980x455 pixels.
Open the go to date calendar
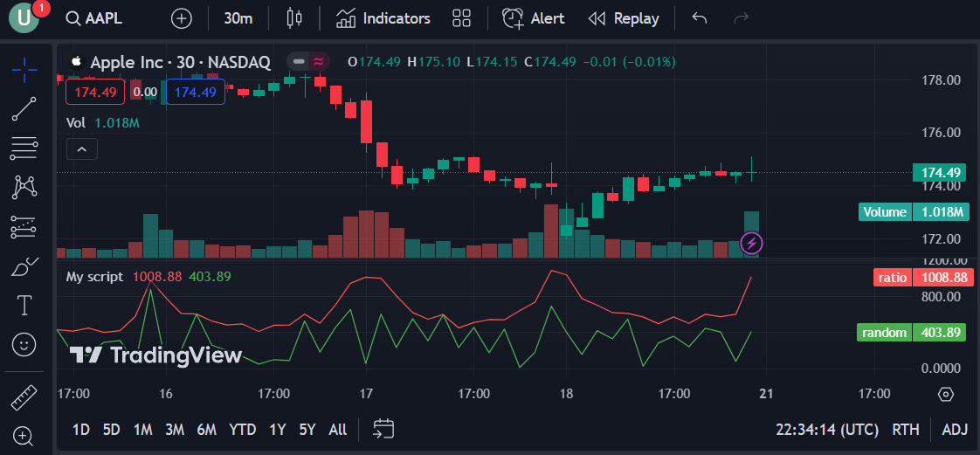click(x=383, y=429)
